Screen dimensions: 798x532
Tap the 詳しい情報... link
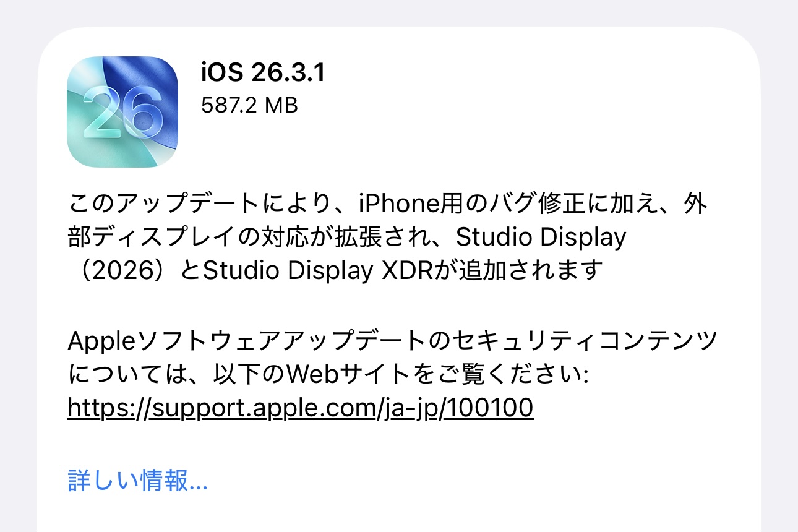(x=137, y=482)
